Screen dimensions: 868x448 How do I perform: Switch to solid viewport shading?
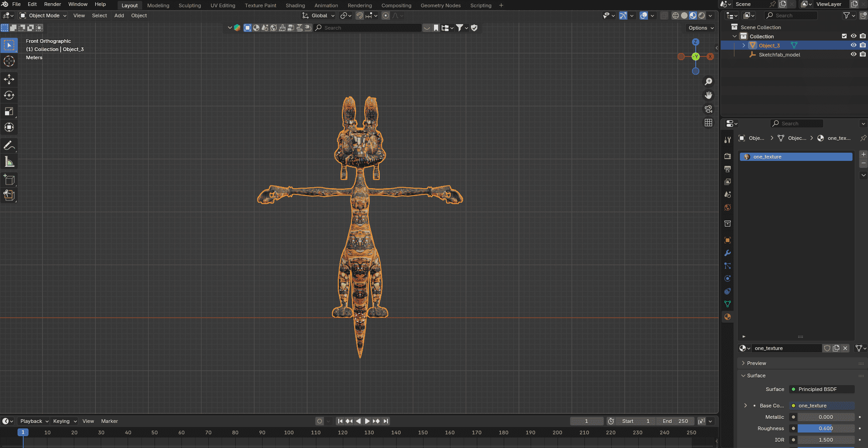684,15
